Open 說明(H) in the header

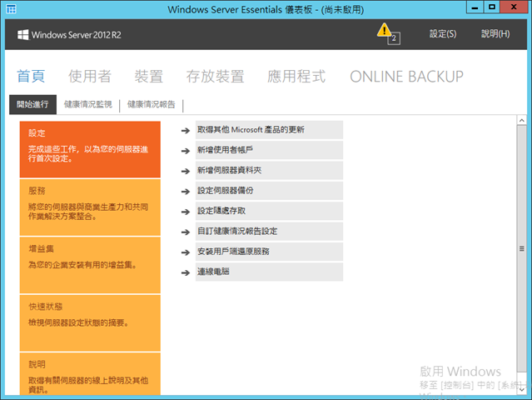pyautogui.click(x=495, y=34)
